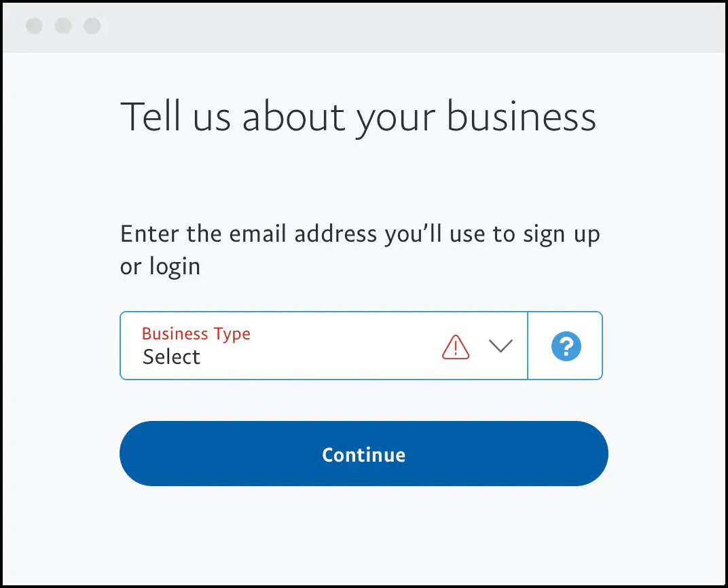This screenshot has width=728, height=588.
Task: Click the rightmost gray window dot
Action: [x=92, y=26]
